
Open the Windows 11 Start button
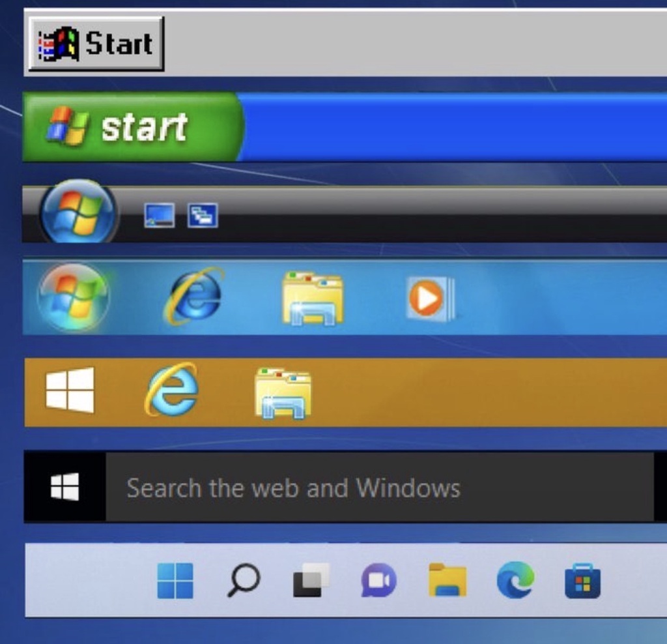click(x=175, y=581)
